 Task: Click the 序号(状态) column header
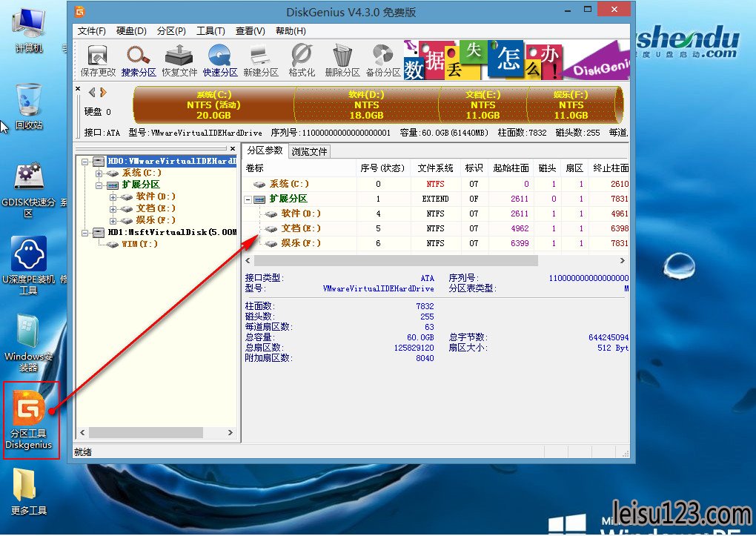click(383, 168)
